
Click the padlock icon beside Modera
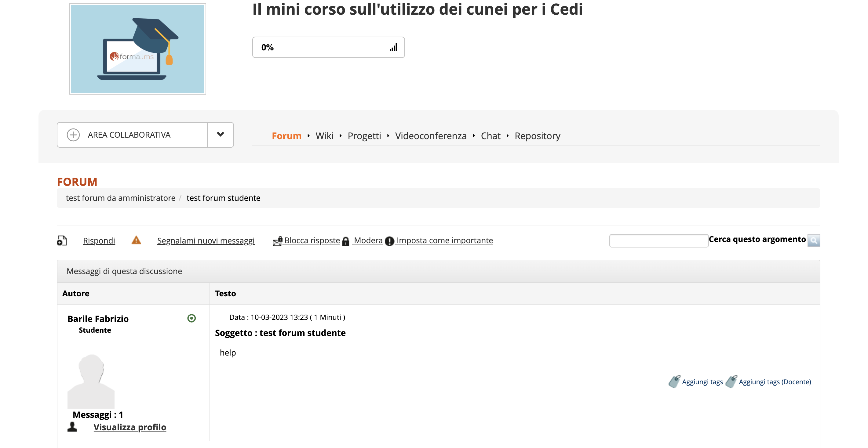click(346, 241)
